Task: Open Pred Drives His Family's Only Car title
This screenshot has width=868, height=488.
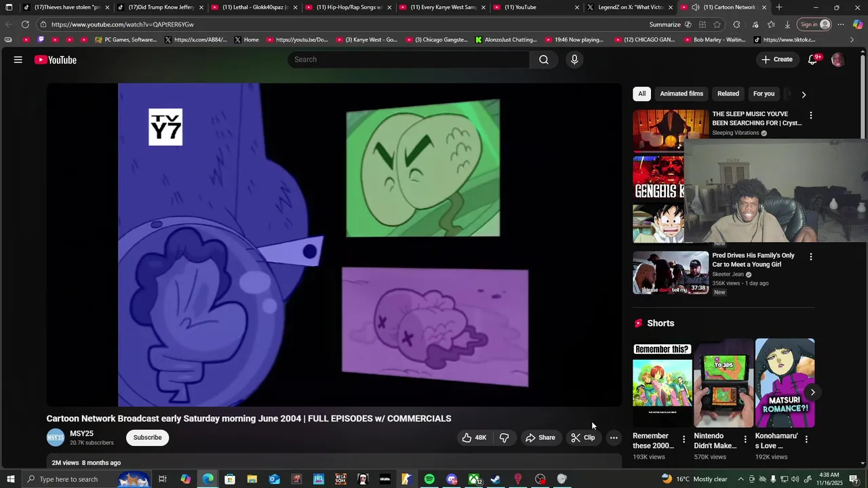Action: coord(753,260)
